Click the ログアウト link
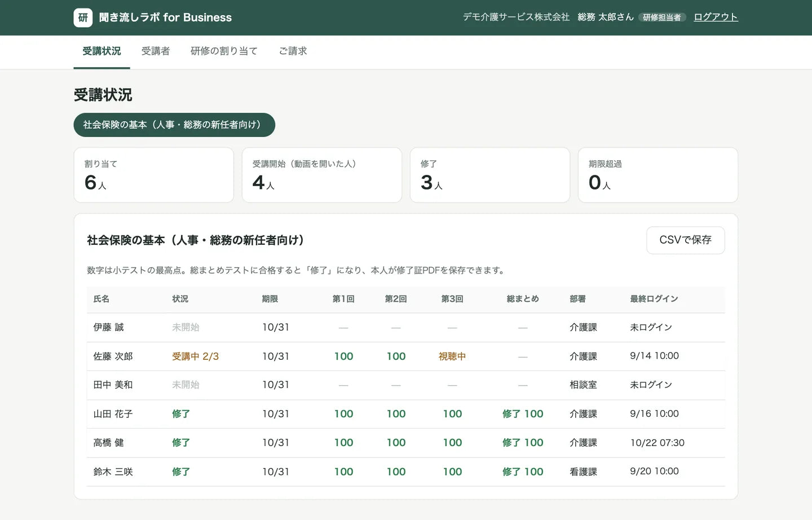The image size is (812, 520). pyautogui.click(x=716, y=17)
